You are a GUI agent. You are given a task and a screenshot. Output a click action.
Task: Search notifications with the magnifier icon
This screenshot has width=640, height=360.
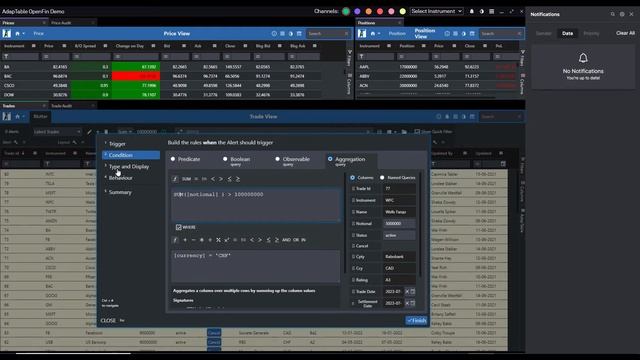[613, 14]
